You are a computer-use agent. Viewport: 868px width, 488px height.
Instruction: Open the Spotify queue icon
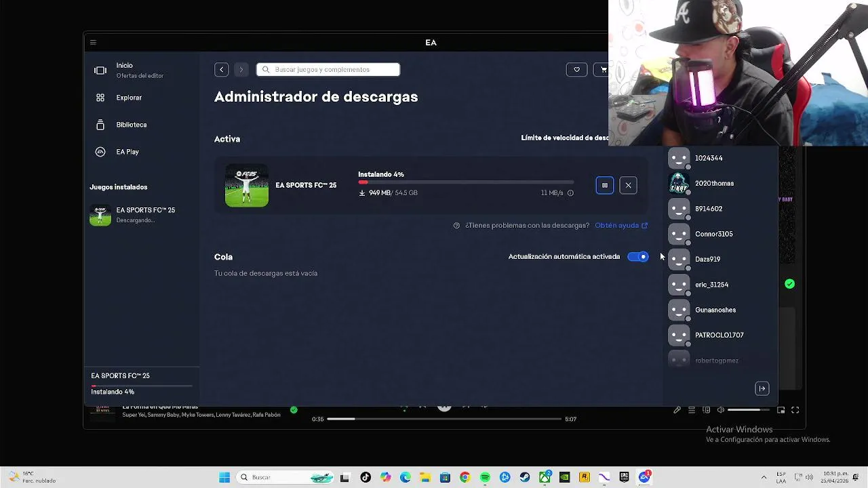692,410
